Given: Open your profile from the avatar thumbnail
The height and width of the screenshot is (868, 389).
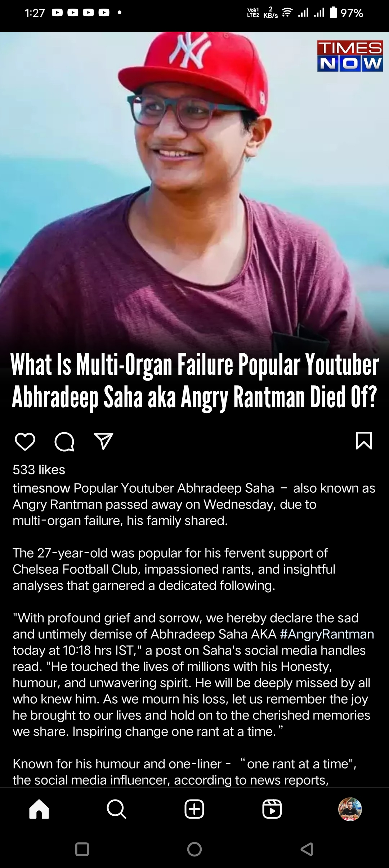Looking at the screenshot, I should pos(350,809).
